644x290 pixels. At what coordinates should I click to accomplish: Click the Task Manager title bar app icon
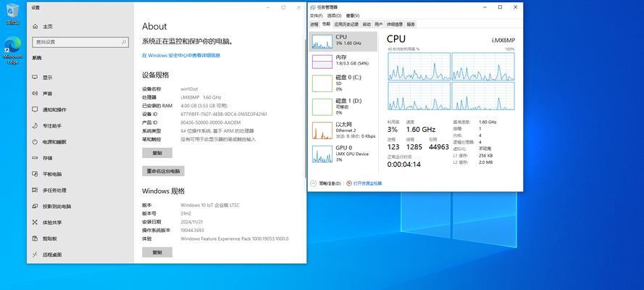(313, 7)
